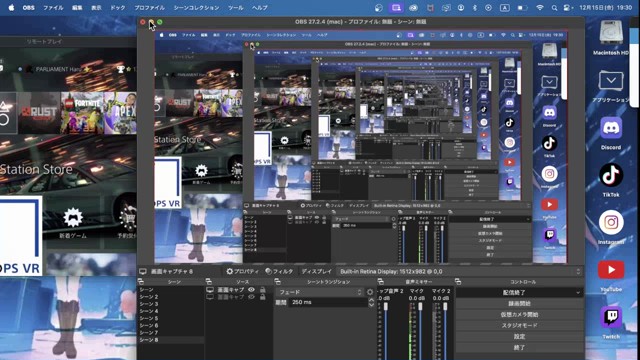The height and width of the screenshot is (360, 640).
Task: Open the 編集 menu
Action: click(77, 8)
